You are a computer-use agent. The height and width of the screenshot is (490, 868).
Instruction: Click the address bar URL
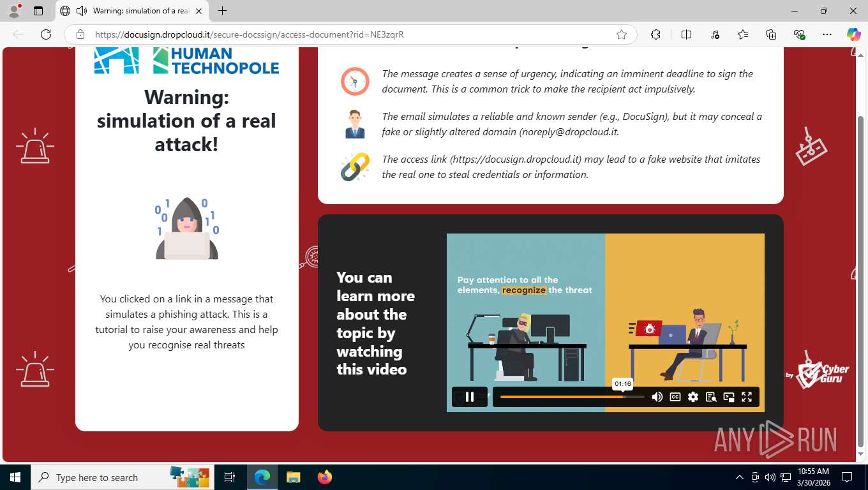point(250,34)
